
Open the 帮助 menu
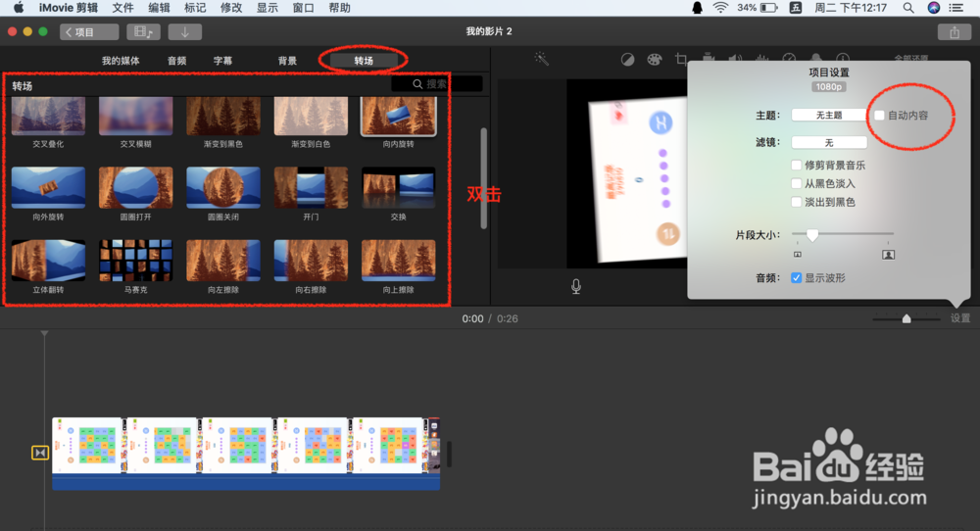[x=340, y=8]
